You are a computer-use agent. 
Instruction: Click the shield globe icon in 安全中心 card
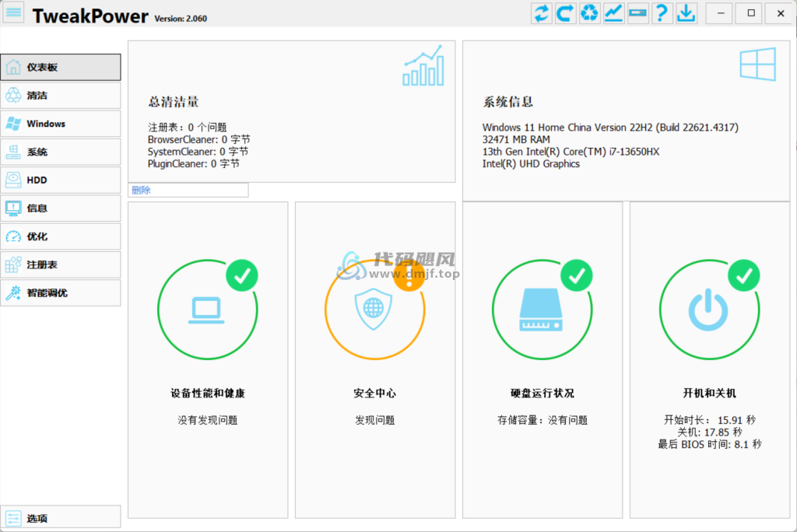[374, 309]
